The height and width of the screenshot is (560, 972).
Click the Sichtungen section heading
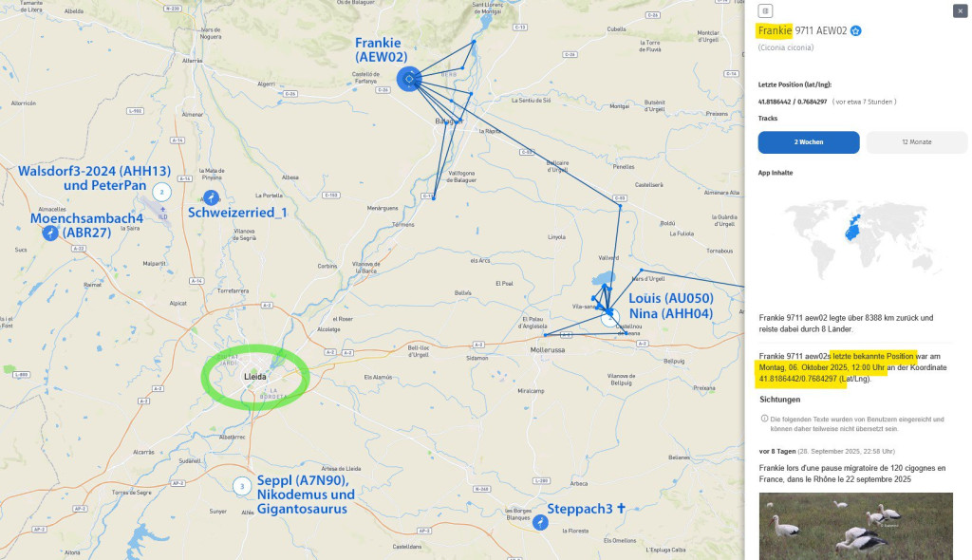click(780, 400)
